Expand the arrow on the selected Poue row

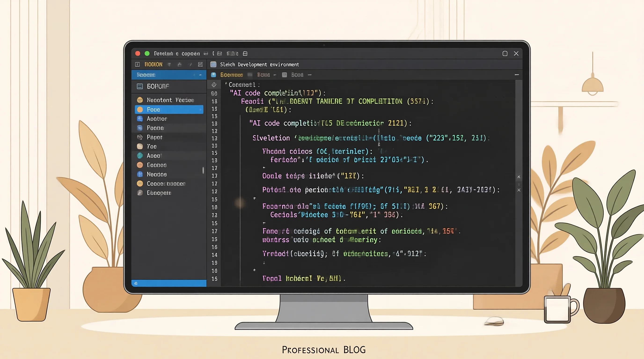click(x=201, y=110)
